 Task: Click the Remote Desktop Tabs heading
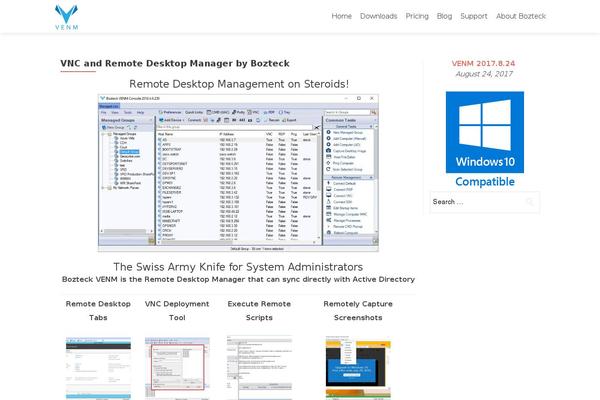pyautogui.click(x=98, y=310)
